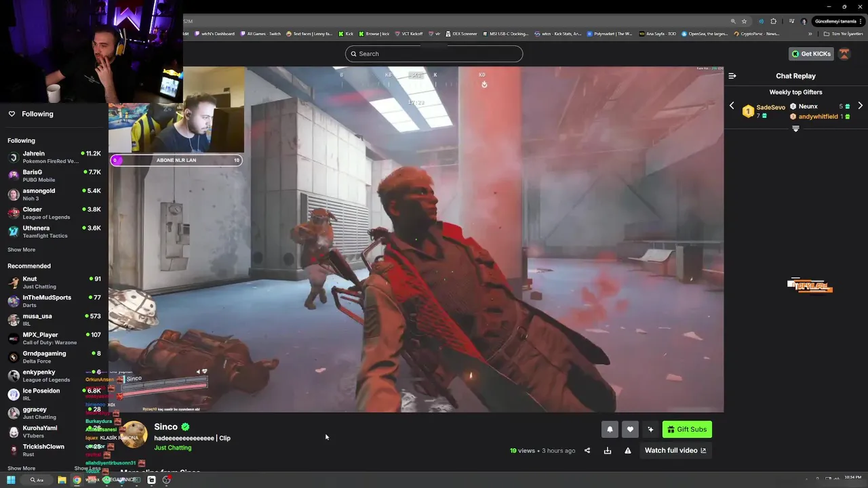The width and height of the screenshot is (868, 488).
Task: Open All Games - Twitch bookmark
Action: pyautogui.click(x=260, y=33)
